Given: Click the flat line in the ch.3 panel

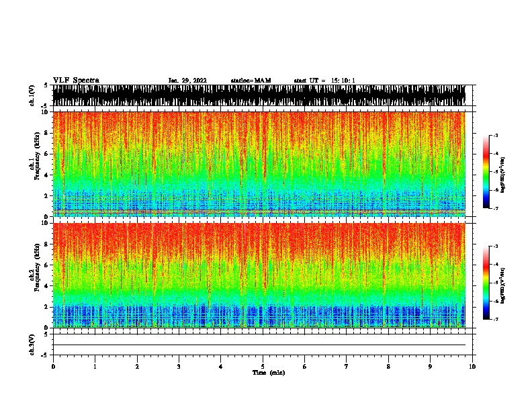Looking at the screenshot, I should point(259,345).
